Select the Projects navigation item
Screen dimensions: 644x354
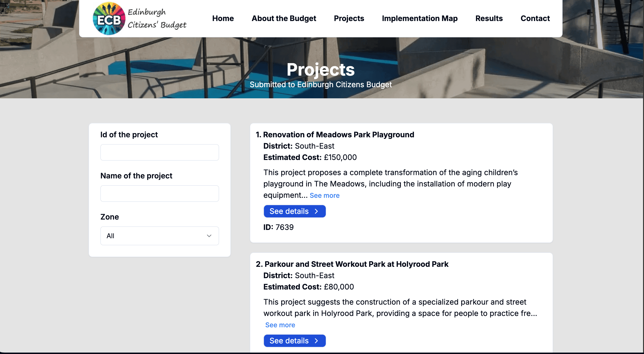(x=349, y=18)
